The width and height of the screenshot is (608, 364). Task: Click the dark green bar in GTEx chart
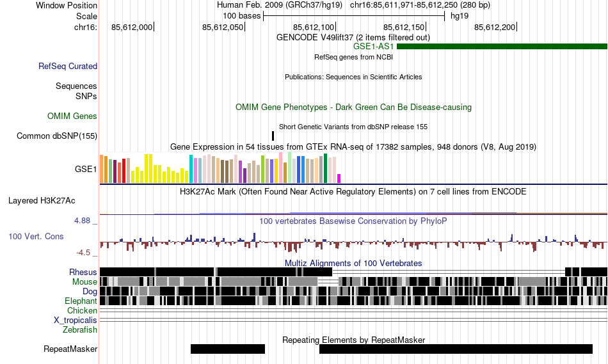pyautogui.click(x=325, y=168)
